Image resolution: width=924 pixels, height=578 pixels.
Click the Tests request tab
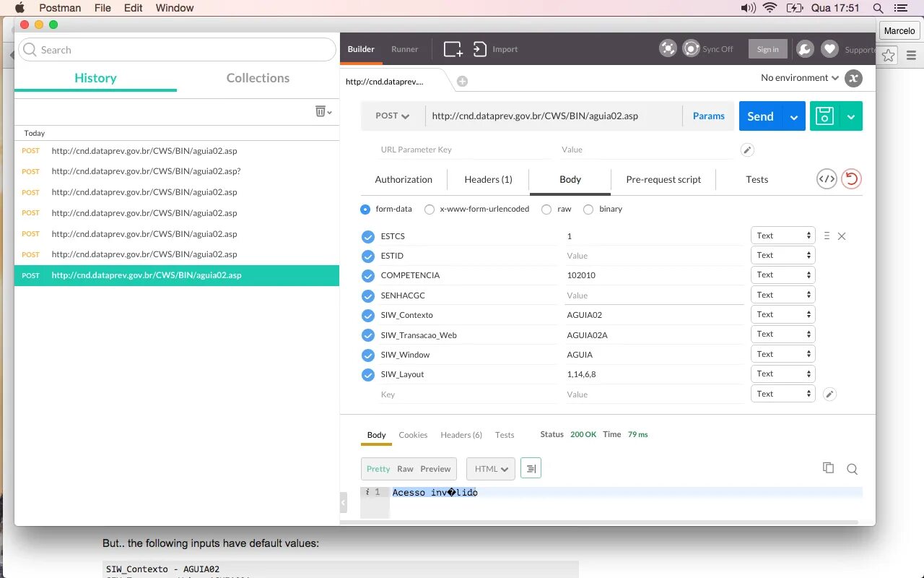click(x=757, y=179)
